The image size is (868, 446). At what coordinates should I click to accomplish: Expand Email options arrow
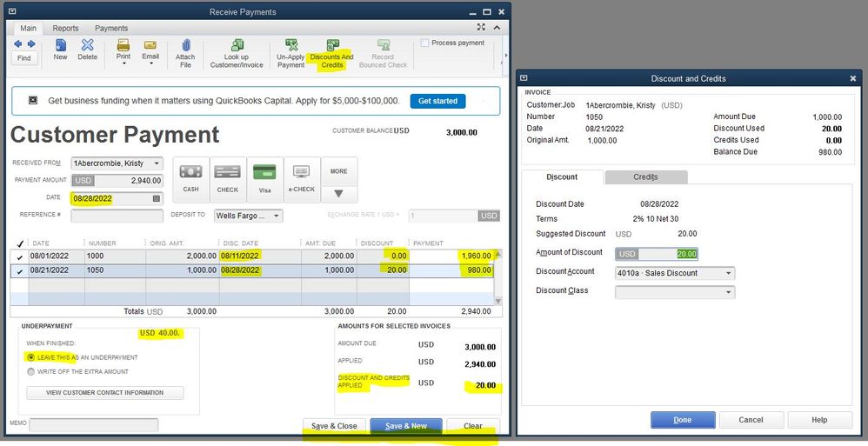tap(150, 63)
